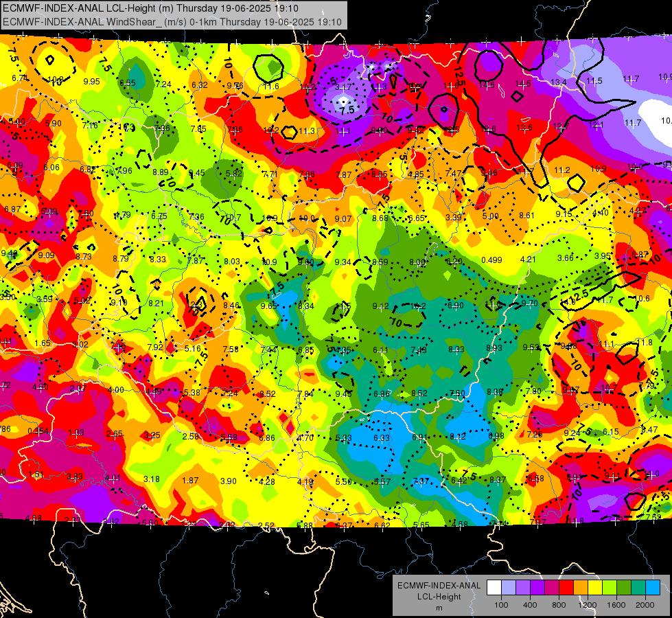The height and width of the screenshot is (618, 672).
Task: Click the unit 'm' in the legend box
Action: [x=439, y=608]
